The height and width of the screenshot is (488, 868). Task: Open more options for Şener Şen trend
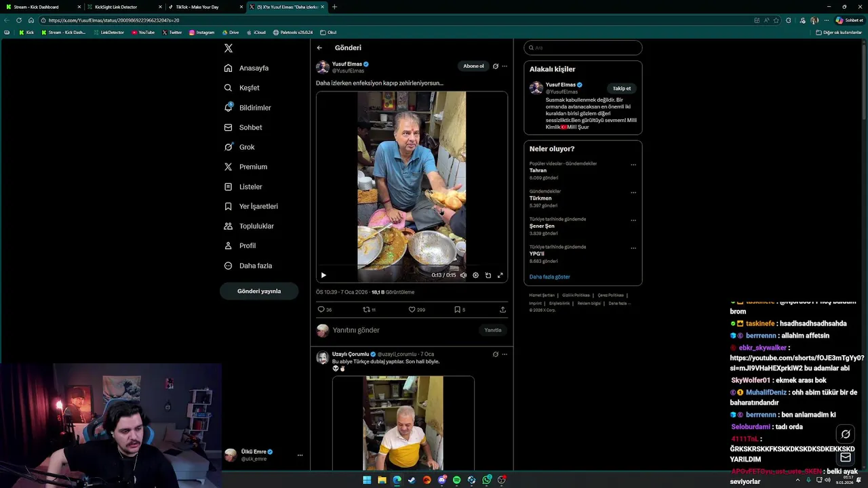tap(633, 220)
